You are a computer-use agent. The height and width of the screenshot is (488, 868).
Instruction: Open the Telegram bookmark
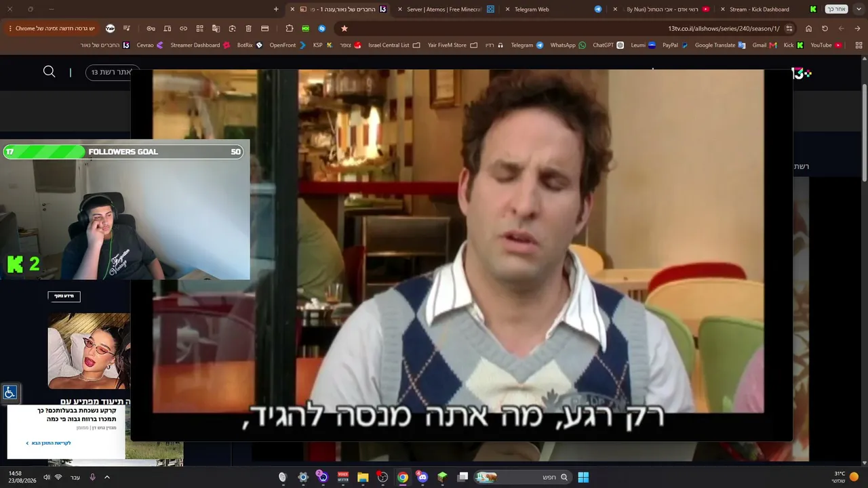(527, 45)
